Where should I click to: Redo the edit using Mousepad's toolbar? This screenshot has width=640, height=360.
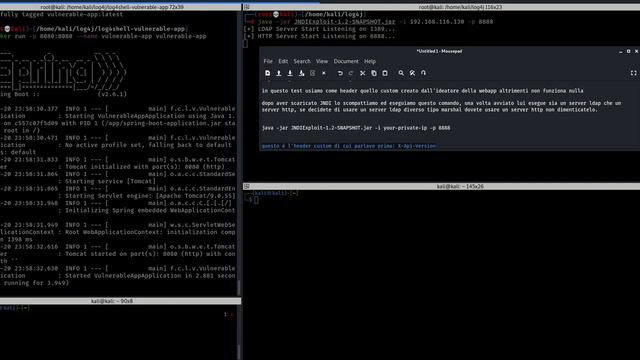[351, 73]
